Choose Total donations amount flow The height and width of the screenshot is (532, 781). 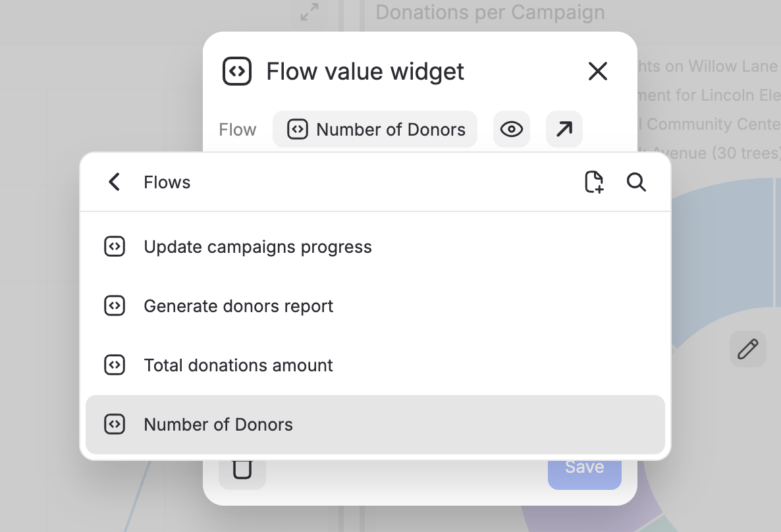[238, 365]
